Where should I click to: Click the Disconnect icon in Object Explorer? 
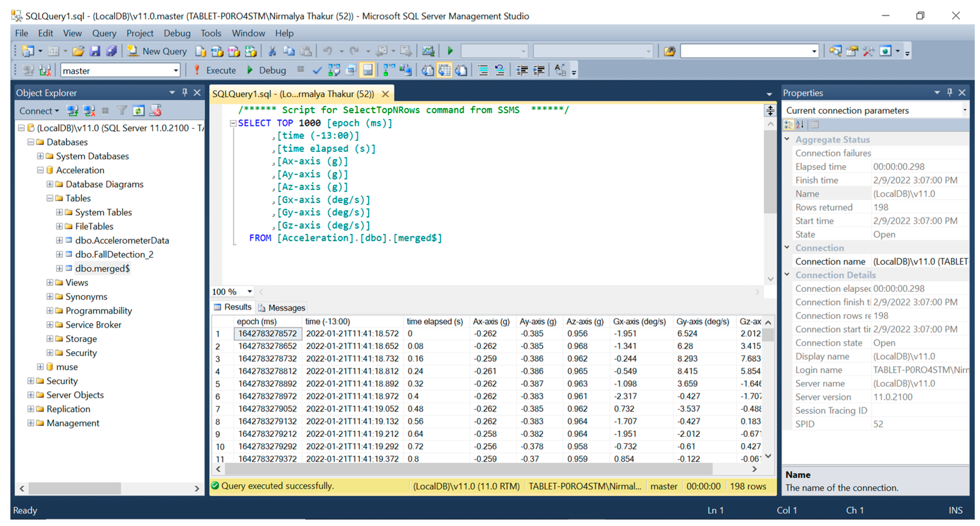tap(89, 111)
